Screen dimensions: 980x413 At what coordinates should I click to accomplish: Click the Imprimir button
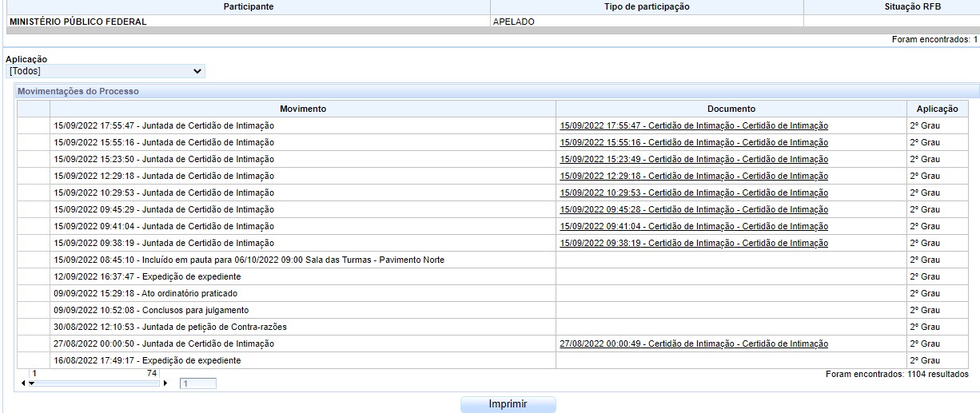[508, 404]
